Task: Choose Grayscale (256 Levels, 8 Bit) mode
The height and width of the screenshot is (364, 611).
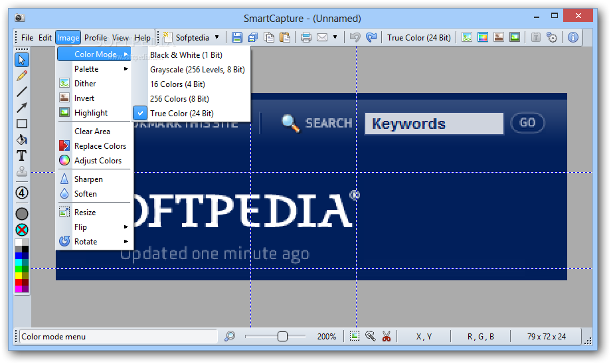Action: pos(192,70)
